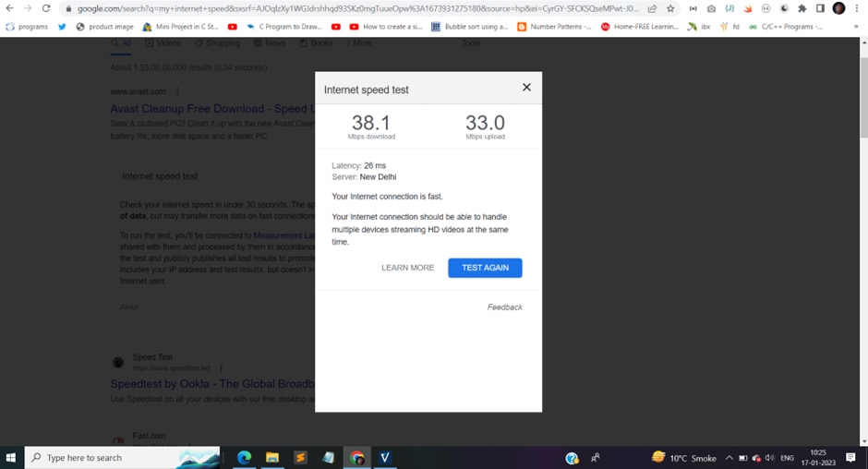Viewport: 868px width, 469px height.
Task: Click the TEST AGAIN button
Action: [485, 268]
